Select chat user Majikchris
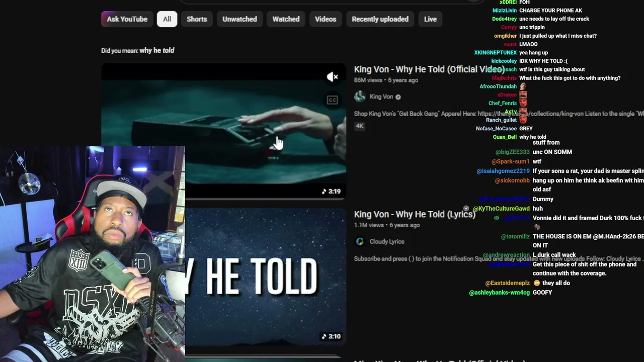This screenshot has width=644, height=362. click(x=504, y=78)
